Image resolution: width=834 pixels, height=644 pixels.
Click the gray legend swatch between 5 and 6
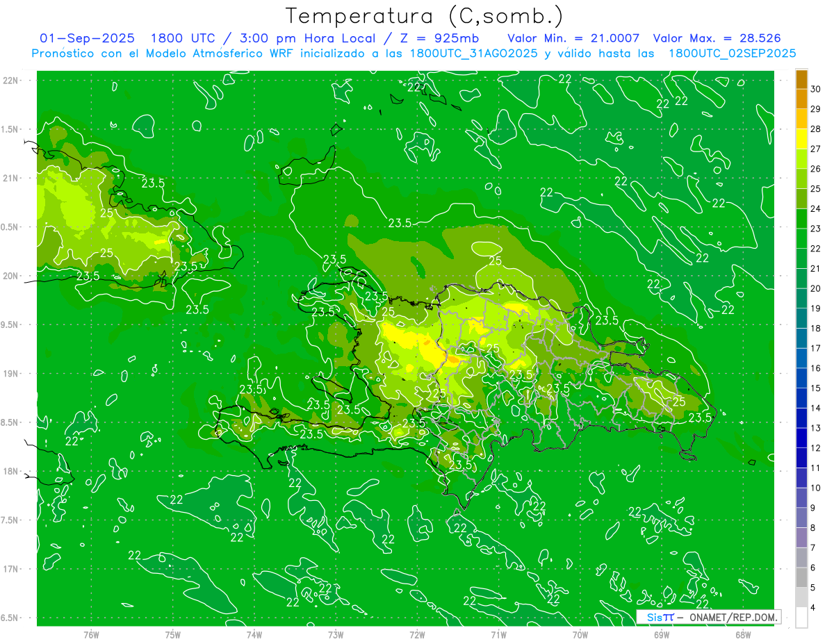801,577
